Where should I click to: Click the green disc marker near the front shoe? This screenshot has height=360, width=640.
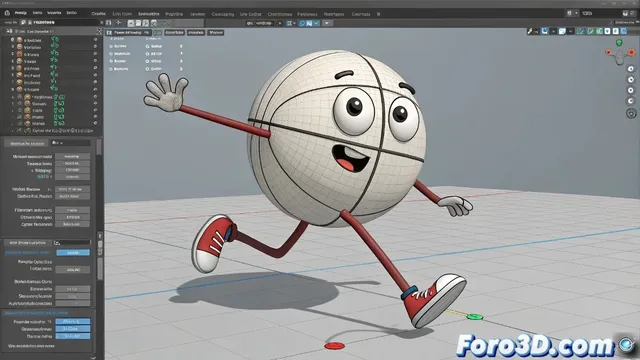475,317
